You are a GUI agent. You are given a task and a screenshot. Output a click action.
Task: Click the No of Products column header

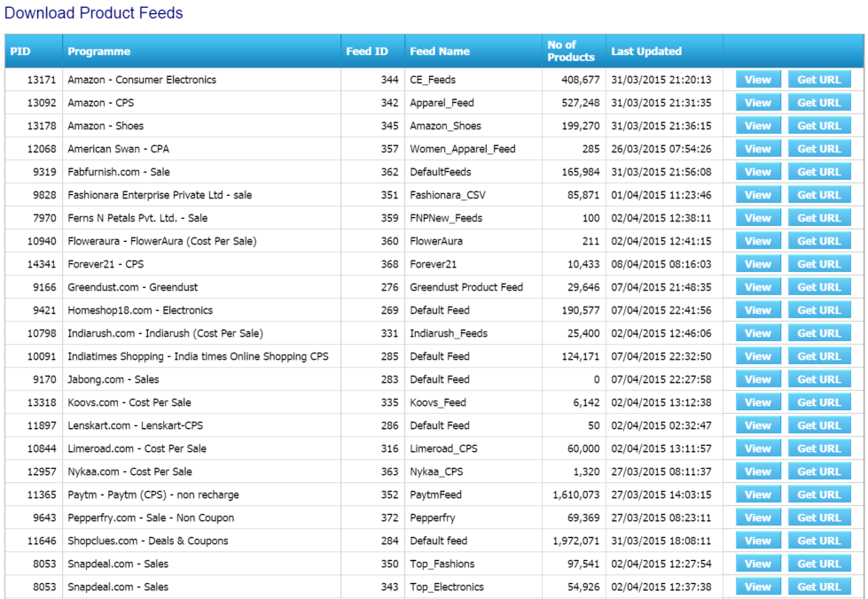pyautogui.click(x=571, y=51)
